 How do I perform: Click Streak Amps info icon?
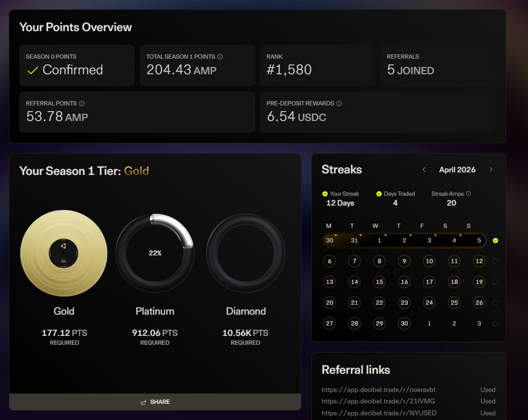tap(468, 193)
